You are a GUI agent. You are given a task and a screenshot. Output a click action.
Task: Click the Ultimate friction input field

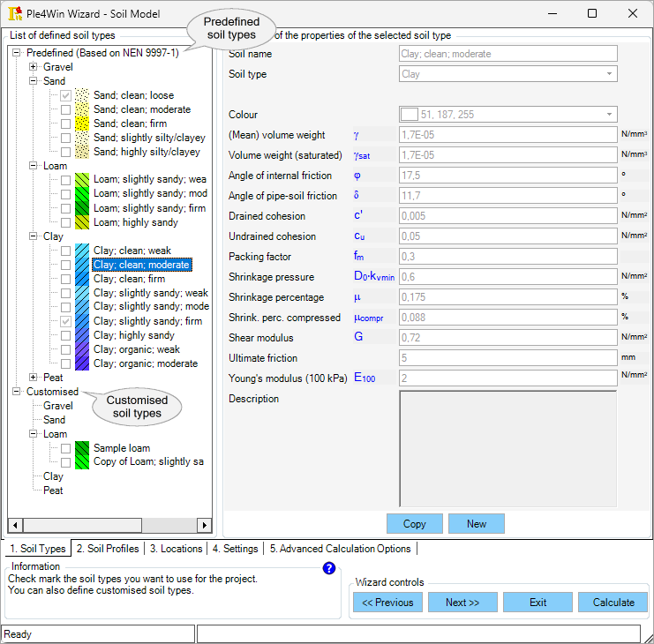[507, 358]
